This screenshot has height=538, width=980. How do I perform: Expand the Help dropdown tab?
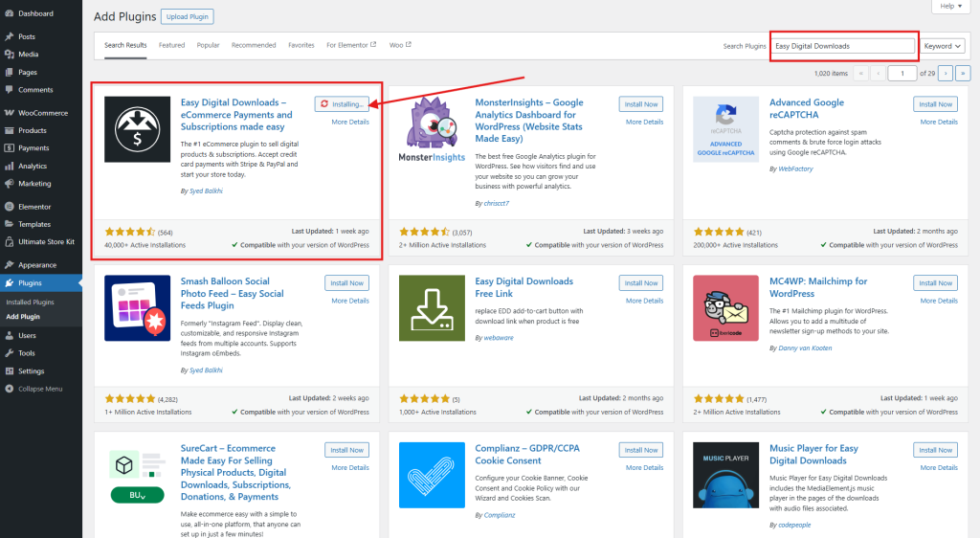pyautogui.click(x=950, y=7)
